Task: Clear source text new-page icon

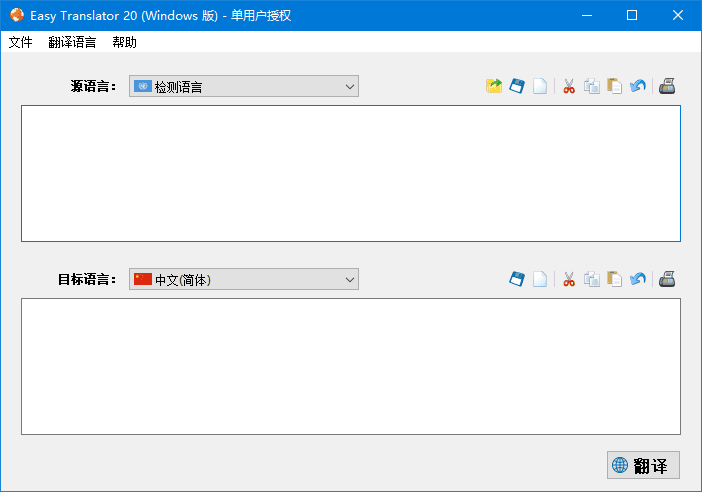Action: (540, 86)
